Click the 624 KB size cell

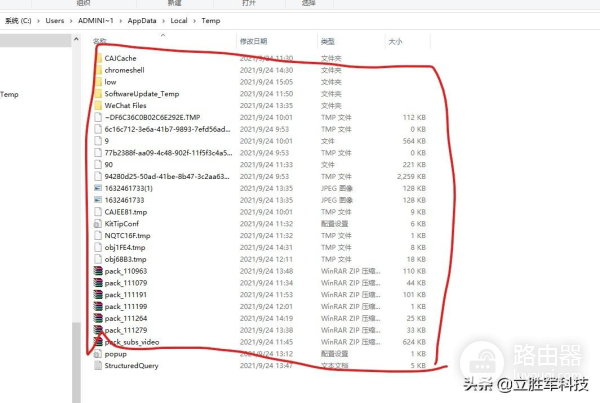pyautogui.click(x=414, y=342)
